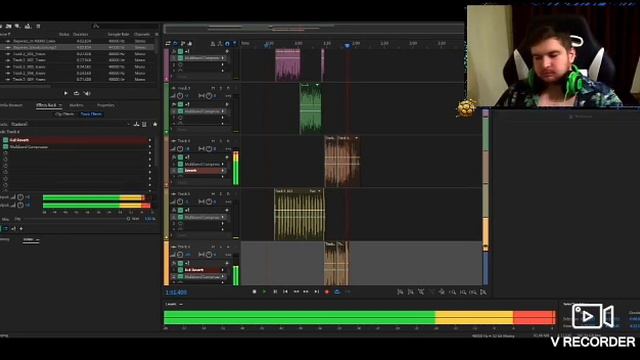The image size is (640, 360).
Task: Toggle loop playback in the transport bar
Action: 337,292
